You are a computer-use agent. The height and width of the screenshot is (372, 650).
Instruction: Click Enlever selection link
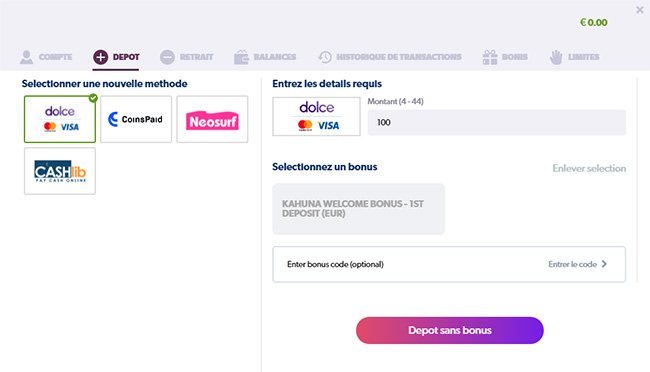point(589,168)
